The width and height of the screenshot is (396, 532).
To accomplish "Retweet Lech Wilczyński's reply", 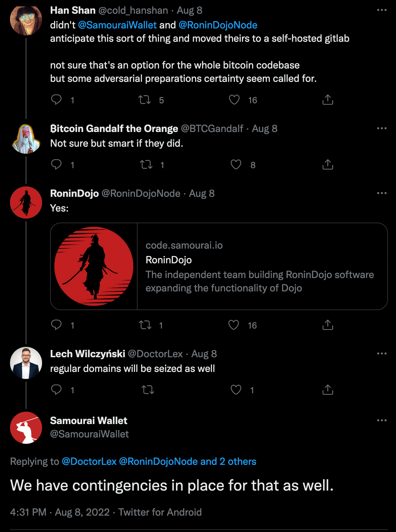I will pyautogui.click(x=148, y=390).
